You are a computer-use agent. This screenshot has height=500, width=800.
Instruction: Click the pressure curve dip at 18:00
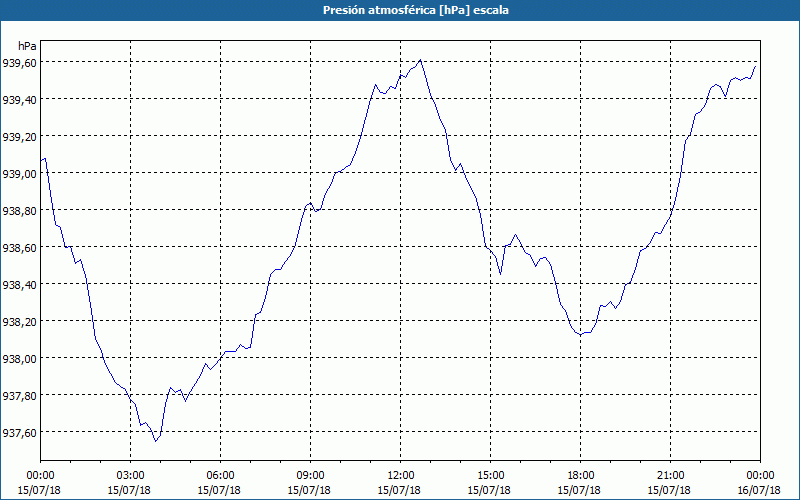[581, 335]
